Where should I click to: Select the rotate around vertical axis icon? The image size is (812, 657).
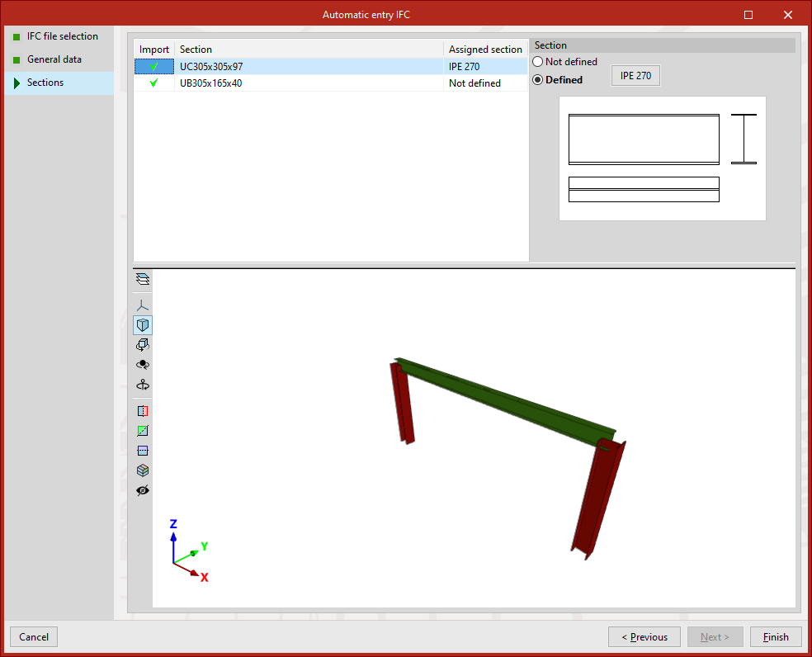point(143,385)
